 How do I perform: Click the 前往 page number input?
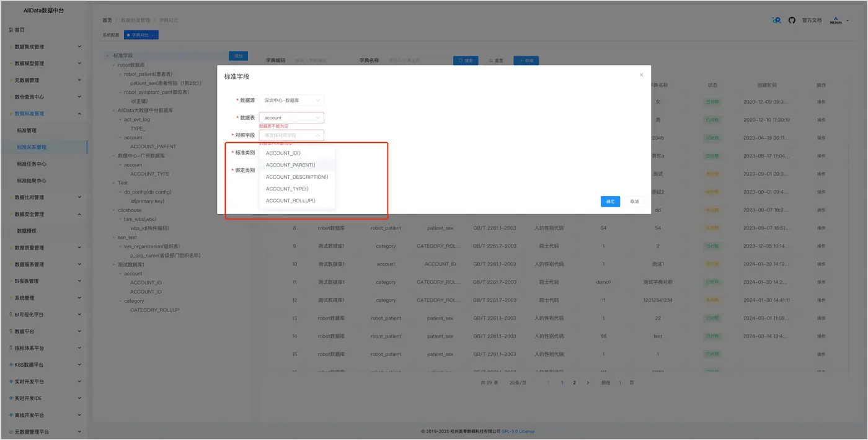[619, 383]
